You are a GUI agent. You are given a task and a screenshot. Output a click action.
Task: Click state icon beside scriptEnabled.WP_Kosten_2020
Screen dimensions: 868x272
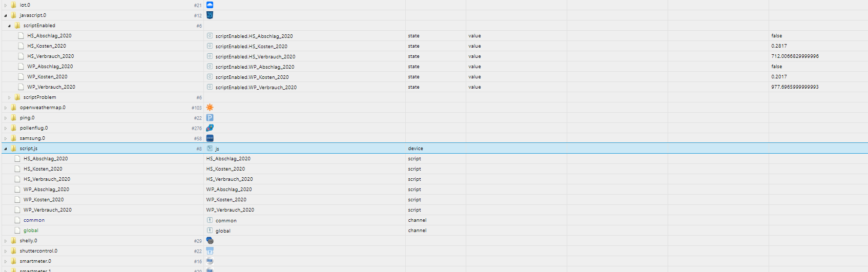(210, 77)
